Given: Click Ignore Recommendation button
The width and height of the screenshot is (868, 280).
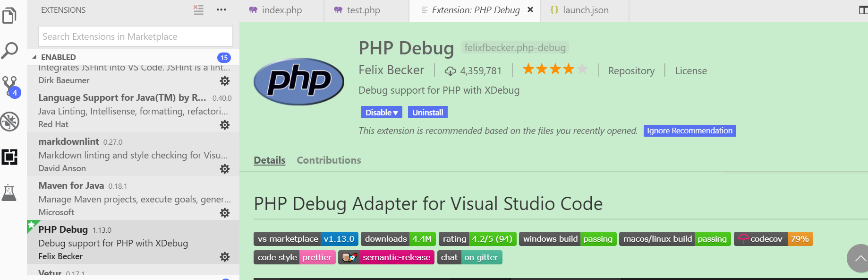Looking at the screenshot, I should click(689, 131).
